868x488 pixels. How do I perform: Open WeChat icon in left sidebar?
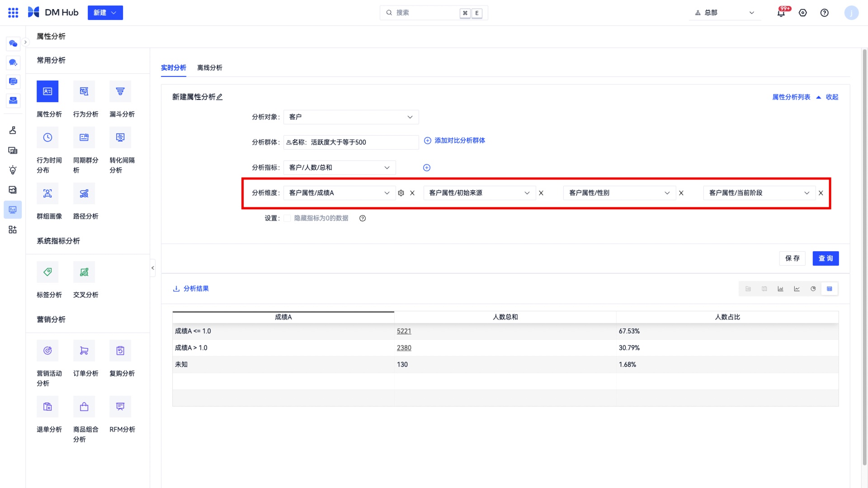pos(13,43)
